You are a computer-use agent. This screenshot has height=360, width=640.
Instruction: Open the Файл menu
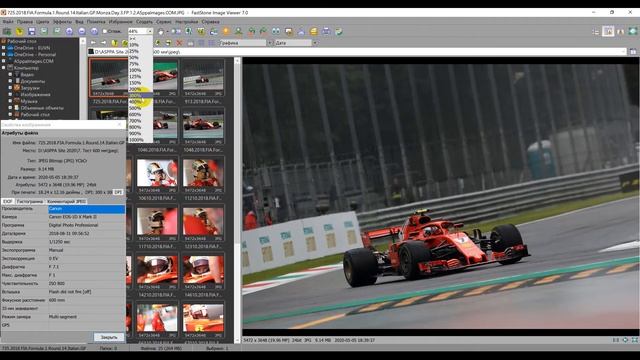click(x=8, y=22)
